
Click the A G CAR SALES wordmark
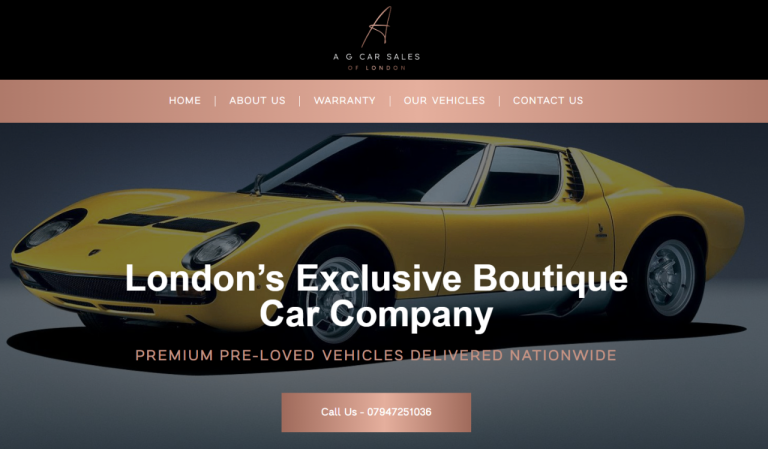pos(377,57)
